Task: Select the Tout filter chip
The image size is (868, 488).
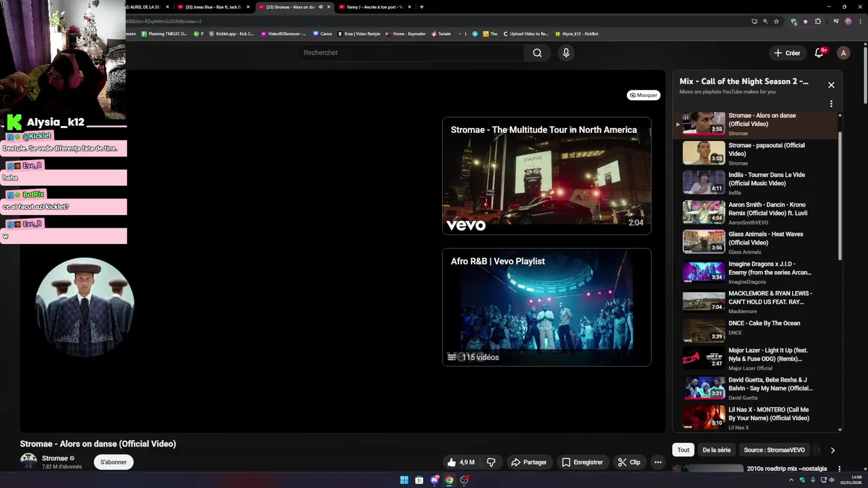Action: point(684,450)
